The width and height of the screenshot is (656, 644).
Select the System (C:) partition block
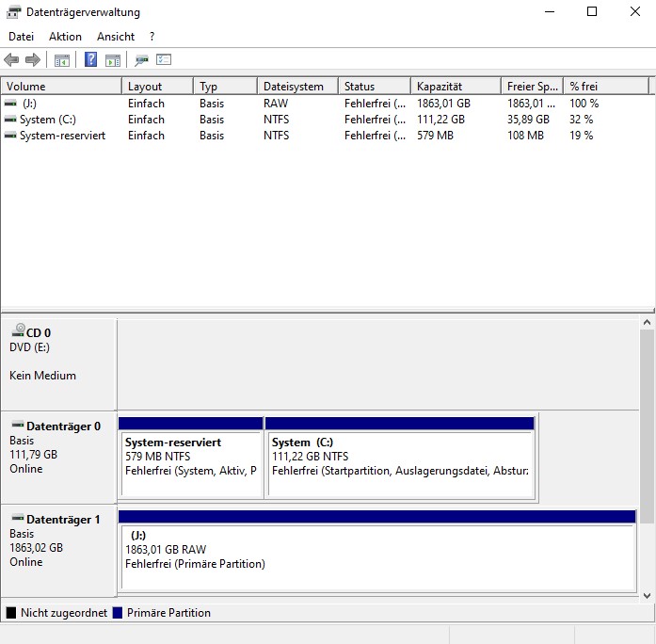tap(400, 458)
